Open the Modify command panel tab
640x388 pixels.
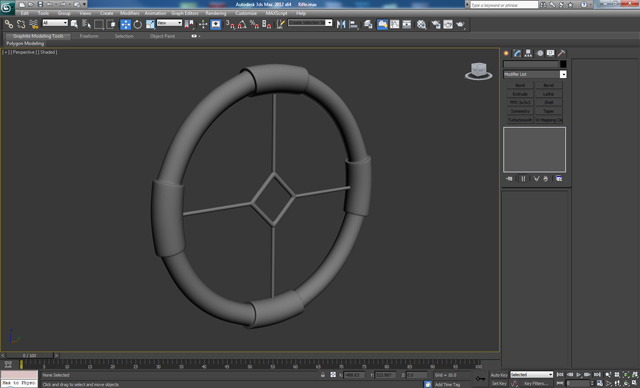coord(517,53)
